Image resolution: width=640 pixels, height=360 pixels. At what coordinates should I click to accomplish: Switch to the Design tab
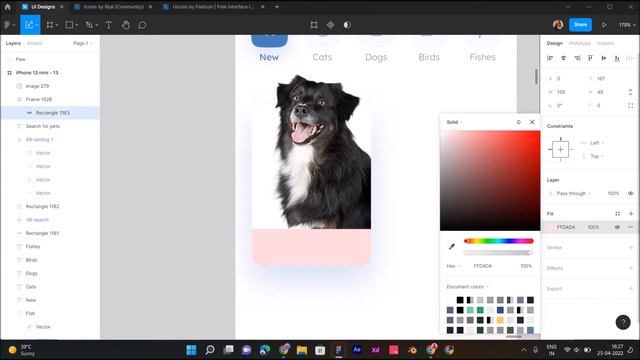point(555,43)
